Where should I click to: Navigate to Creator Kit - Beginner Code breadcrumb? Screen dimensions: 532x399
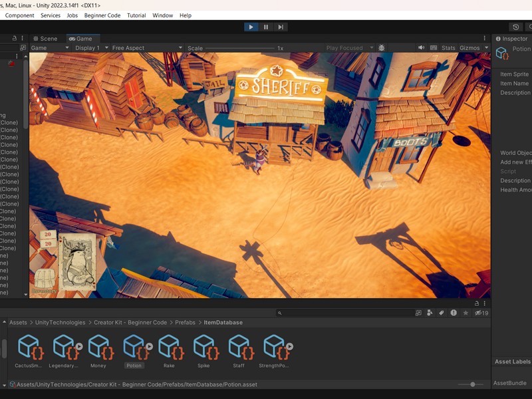click(130, 323)
